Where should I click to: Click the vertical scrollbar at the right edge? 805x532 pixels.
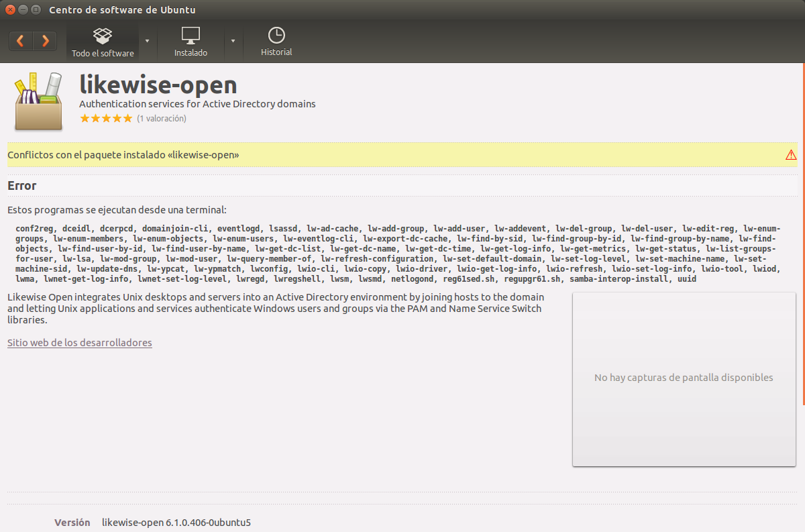(802, 235)
